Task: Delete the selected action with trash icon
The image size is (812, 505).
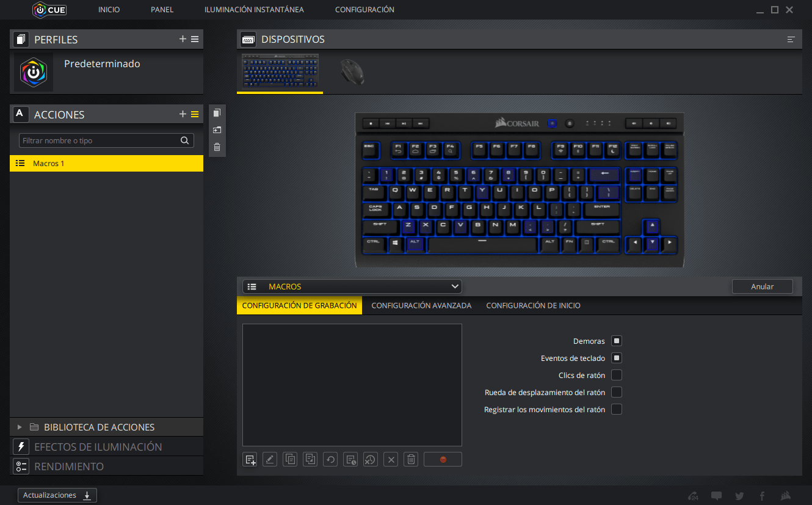Action: coord(217,147)
